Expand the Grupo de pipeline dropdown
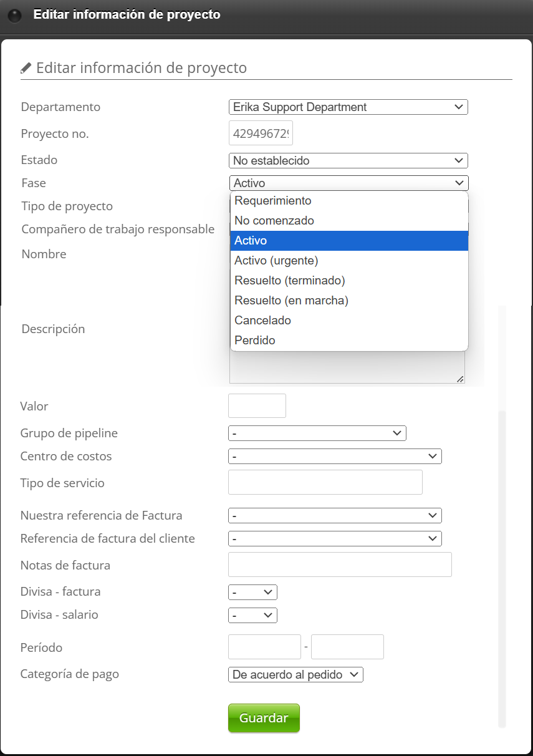 tap(317, 433)
